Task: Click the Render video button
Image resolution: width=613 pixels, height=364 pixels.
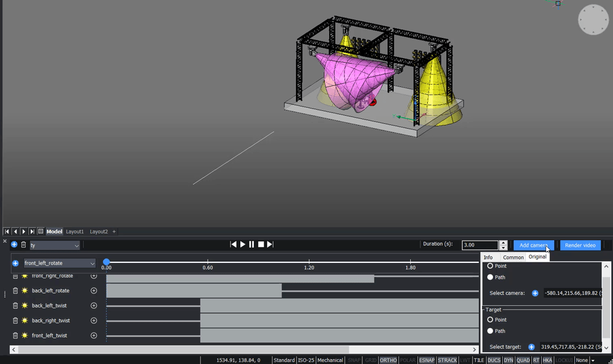Action: click(x=580, y=245)
